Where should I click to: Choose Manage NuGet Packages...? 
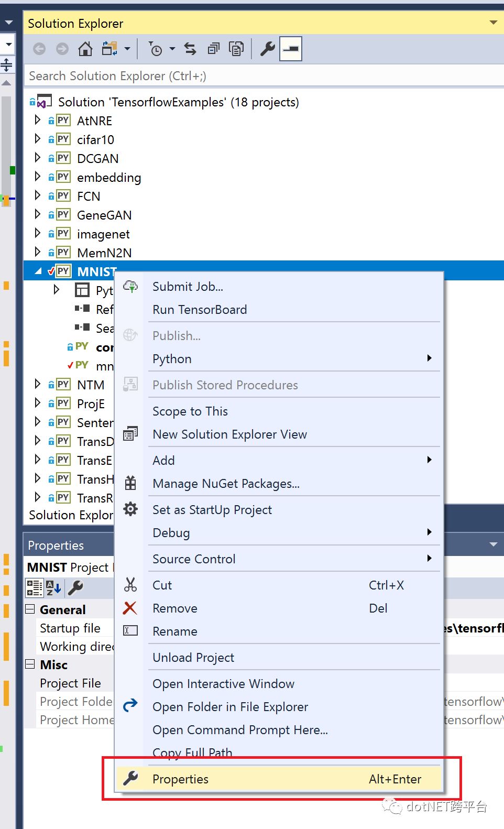(279, 484)
